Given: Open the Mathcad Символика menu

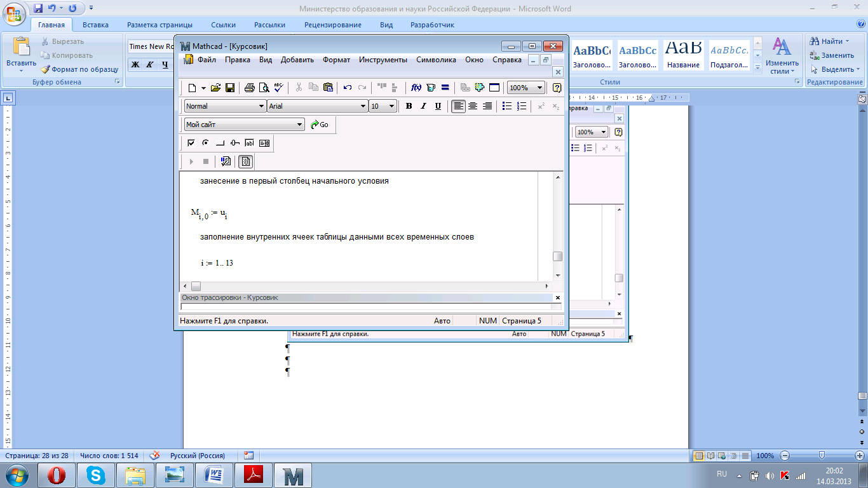Looking at the screenshot, I should coord(436,60).
